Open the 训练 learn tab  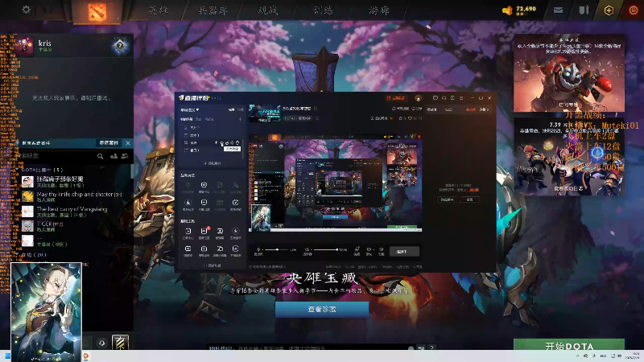[x=324, y=10]
